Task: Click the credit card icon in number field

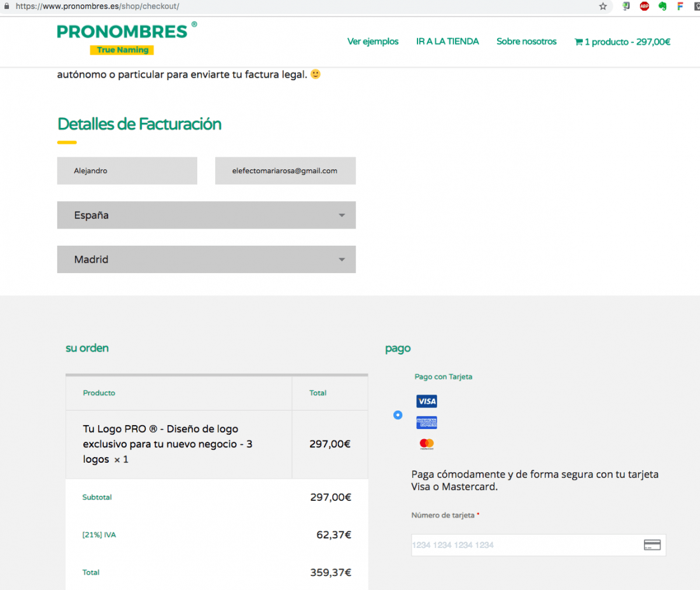Action: coord(652,545)
